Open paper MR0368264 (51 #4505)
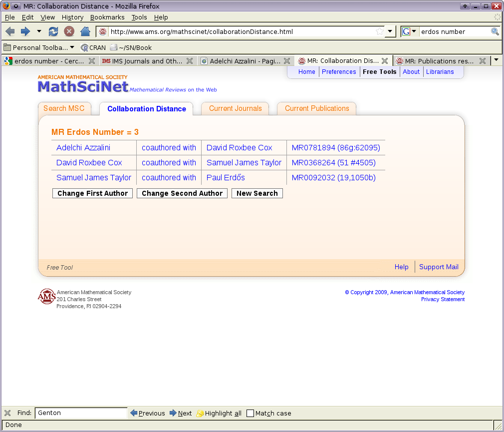The image size is (504, 432). [334, 162]
